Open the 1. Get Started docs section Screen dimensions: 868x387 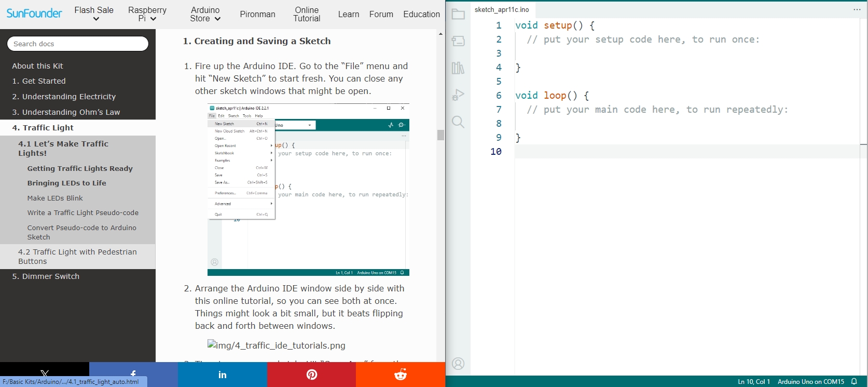pos(39,81)
